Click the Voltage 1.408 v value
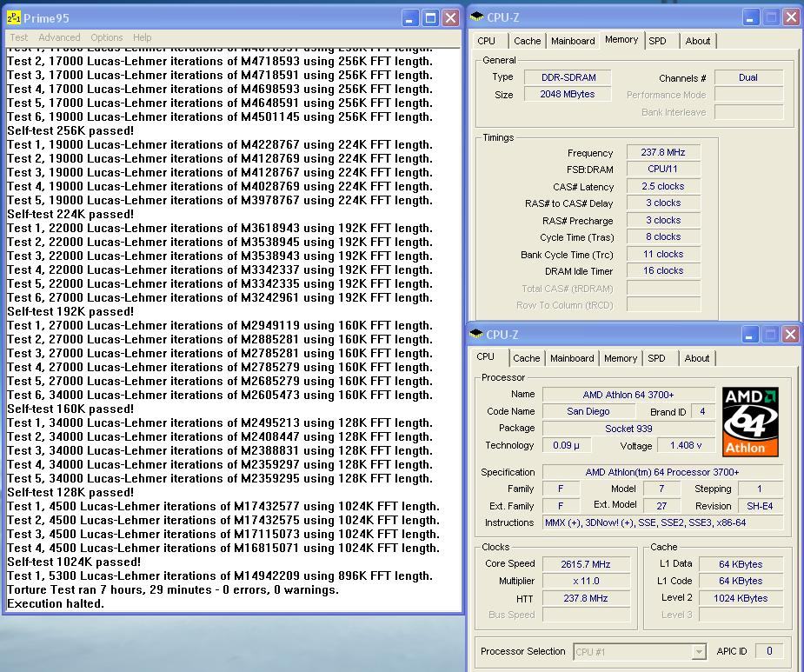Screen dimensions: 804x672 (686, 445)
